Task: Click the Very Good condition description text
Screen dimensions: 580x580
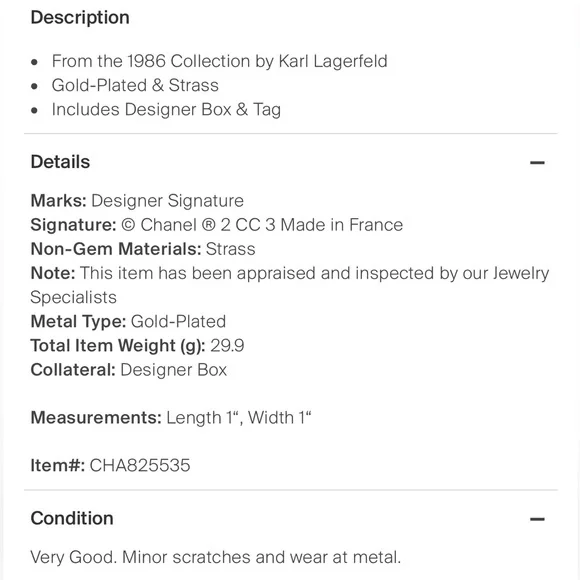Action: pos(216,557)
